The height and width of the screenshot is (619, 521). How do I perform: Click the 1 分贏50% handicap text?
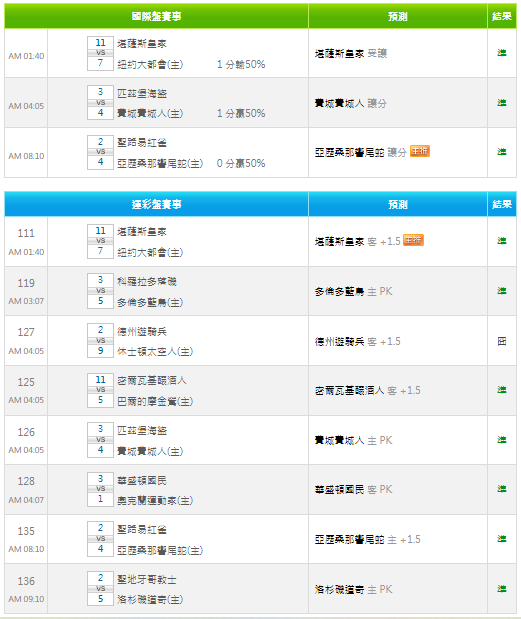[241, 114]
